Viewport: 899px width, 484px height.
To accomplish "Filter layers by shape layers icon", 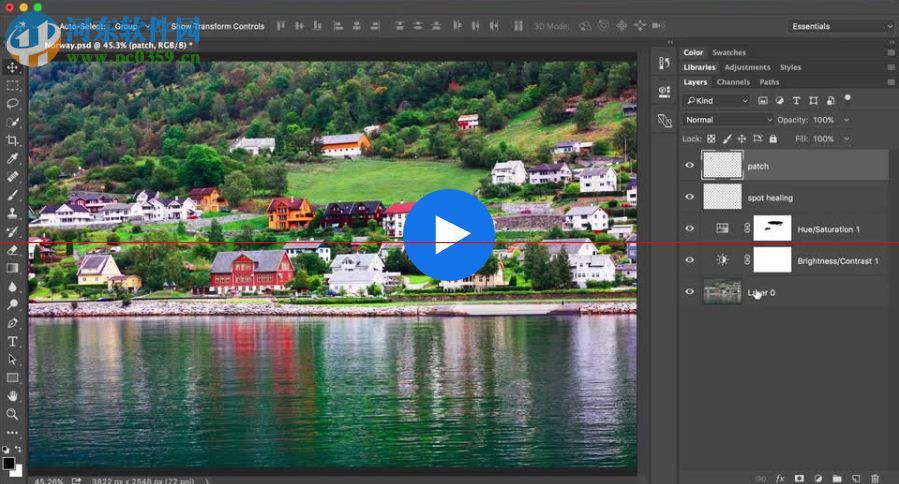I will (x=813, y=100).
